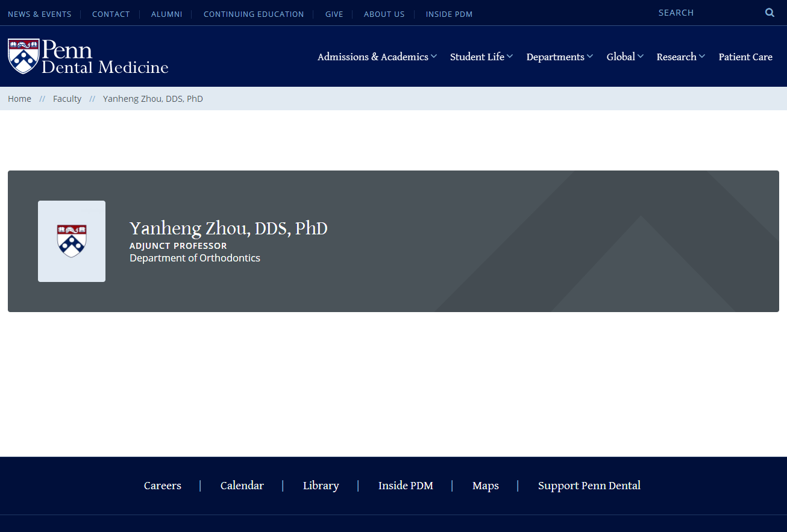Open Careers in the footer
The width and height of the screenshot is (787, 532).
pos(163,486)
